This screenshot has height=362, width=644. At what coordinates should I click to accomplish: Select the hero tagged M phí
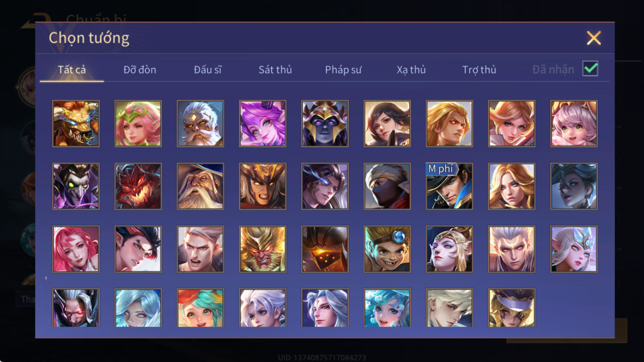pyautogui.click(x=449, y=186)
